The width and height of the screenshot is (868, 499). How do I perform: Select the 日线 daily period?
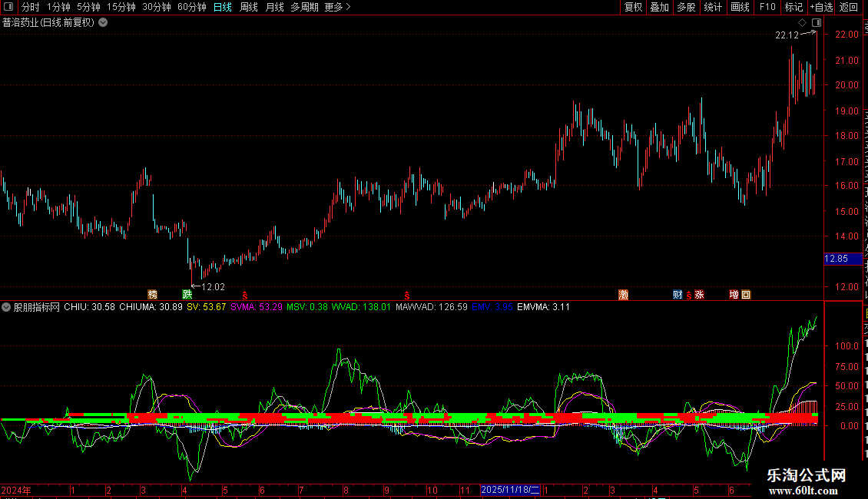pos(223,7)
